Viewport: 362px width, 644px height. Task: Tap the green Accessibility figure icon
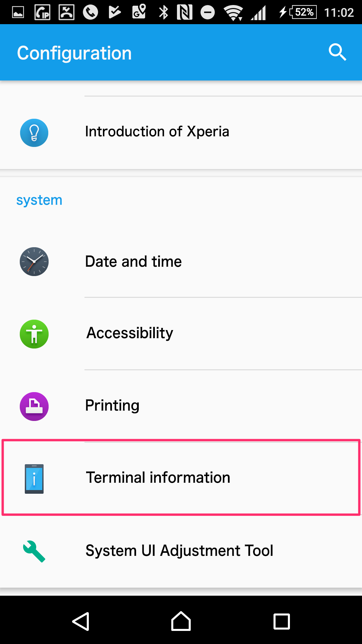click(x=34, y=334)
